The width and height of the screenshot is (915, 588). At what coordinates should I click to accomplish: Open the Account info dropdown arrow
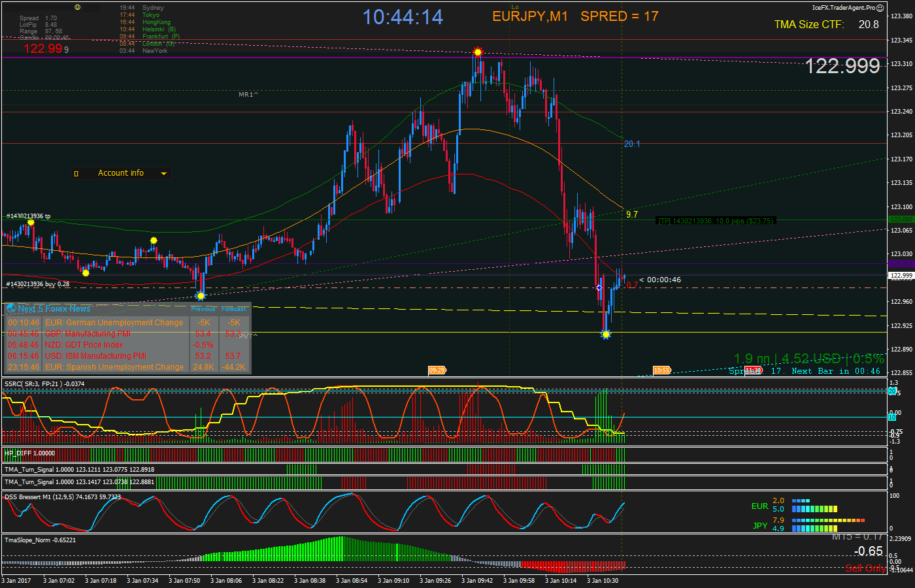click(x=163, y=174)
